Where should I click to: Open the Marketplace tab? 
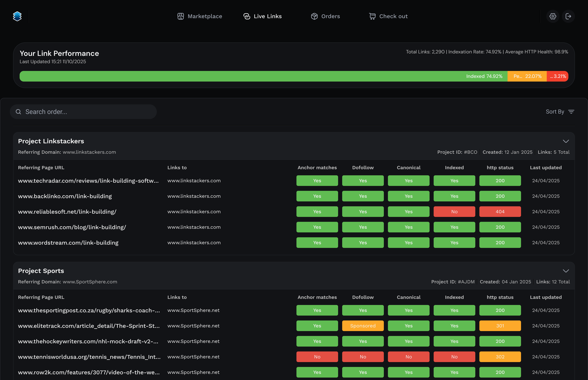205,16
